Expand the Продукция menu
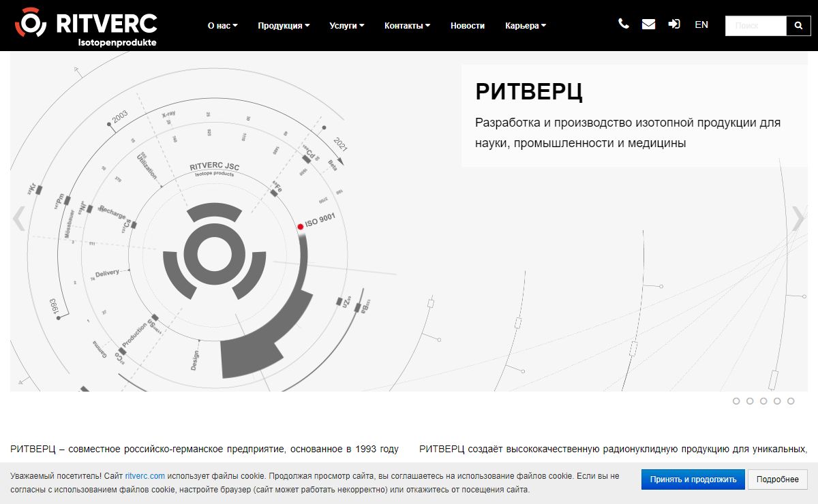 [284, 26]
